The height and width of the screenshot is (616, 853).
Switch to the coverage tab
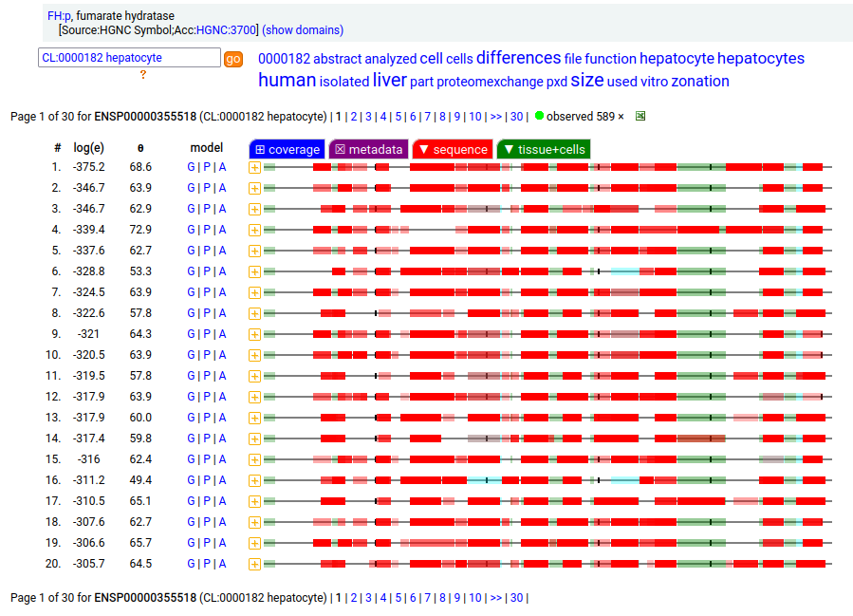click(x=287, y=149)
